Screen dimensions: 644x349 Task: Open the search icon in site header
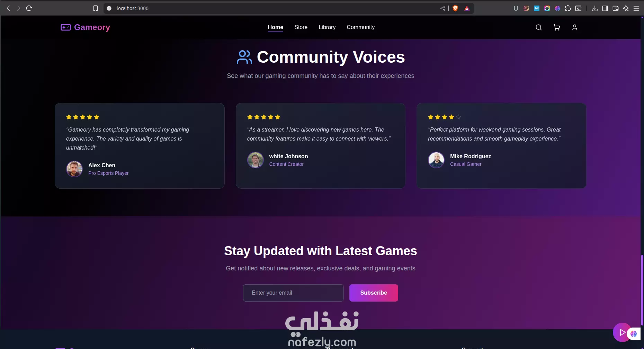538,27
